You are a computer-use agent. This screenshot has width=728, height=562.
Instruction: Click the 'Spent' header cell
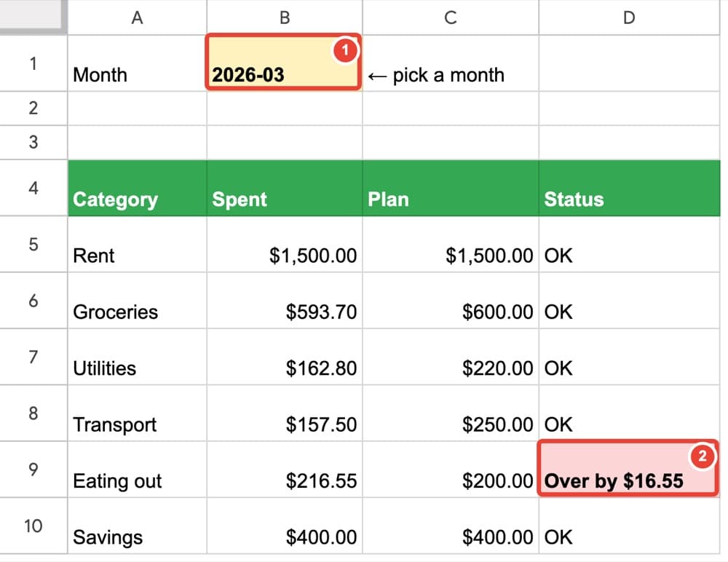285,188
